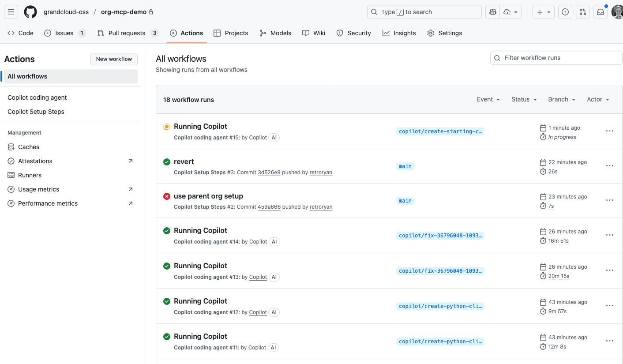Open Usage metrics under Management
This screenshot has height=364, width=623.
pyautogui.click(x=71, y=189)
